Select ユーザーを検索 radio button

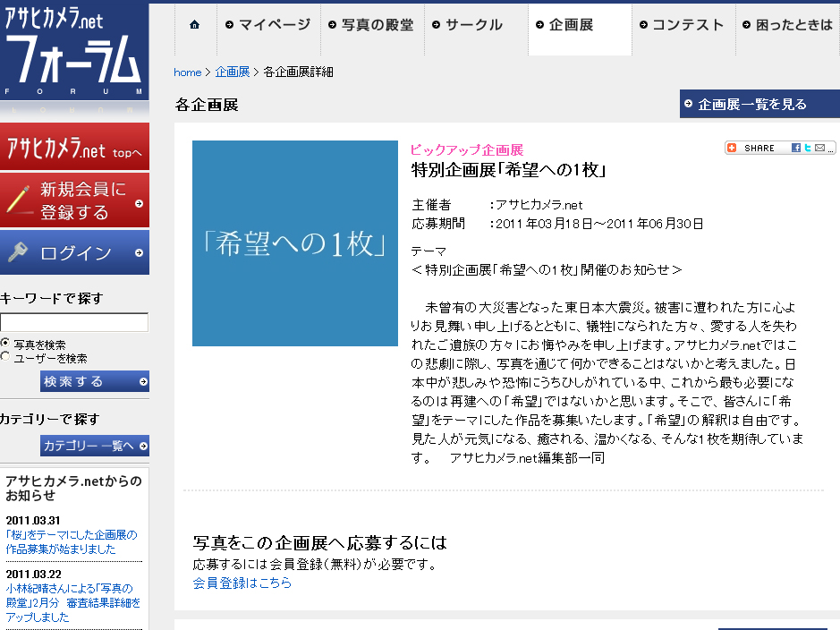(x=4, y=356)
